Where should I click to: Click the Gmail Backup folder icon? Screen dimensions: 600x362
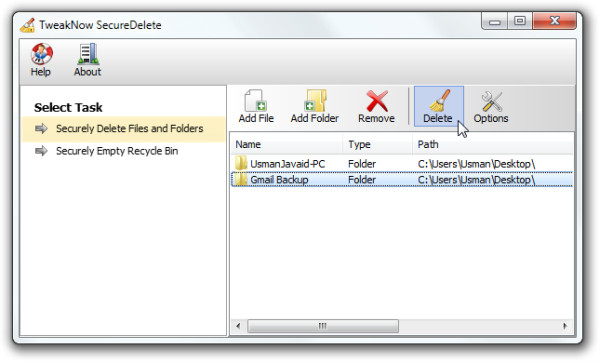241,179
